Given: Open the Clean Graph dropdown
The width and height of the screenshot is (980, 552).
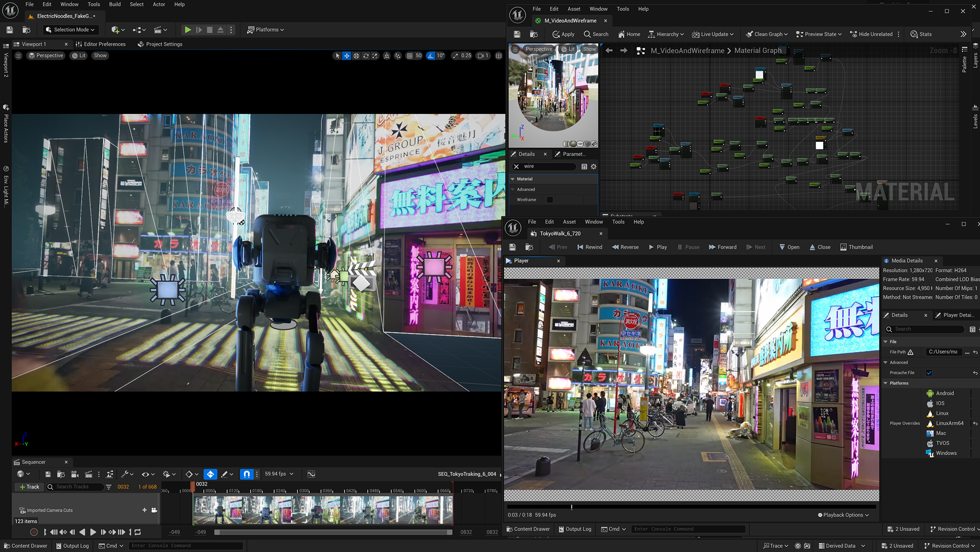Looking at the screenshot, I should pos(767,34).
